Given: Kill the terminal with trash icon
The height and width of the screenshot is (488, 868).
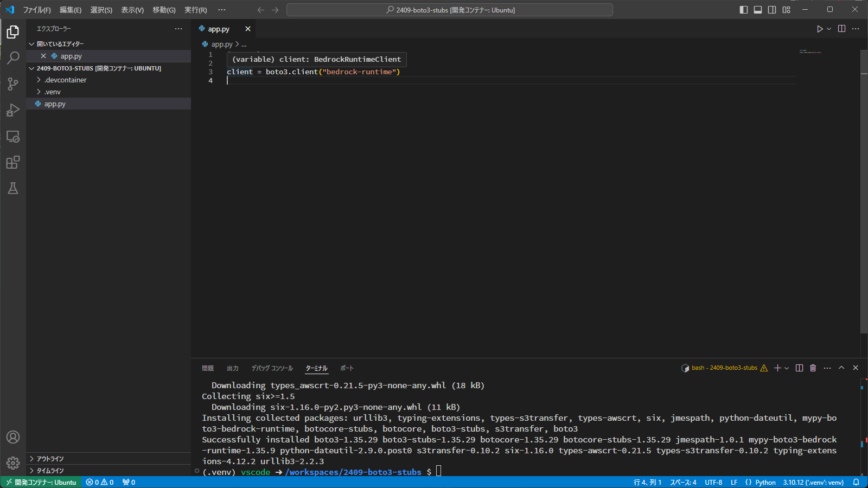Looking at the screenshot, I should [813, 368].
